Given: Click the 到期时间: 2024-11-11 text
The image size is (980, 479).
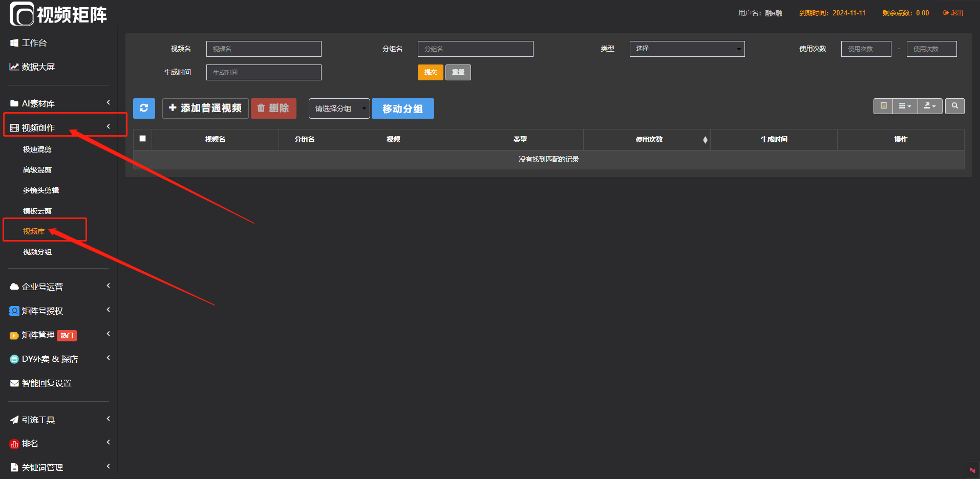Looking at the screenshot, I should tap(833, 13).
